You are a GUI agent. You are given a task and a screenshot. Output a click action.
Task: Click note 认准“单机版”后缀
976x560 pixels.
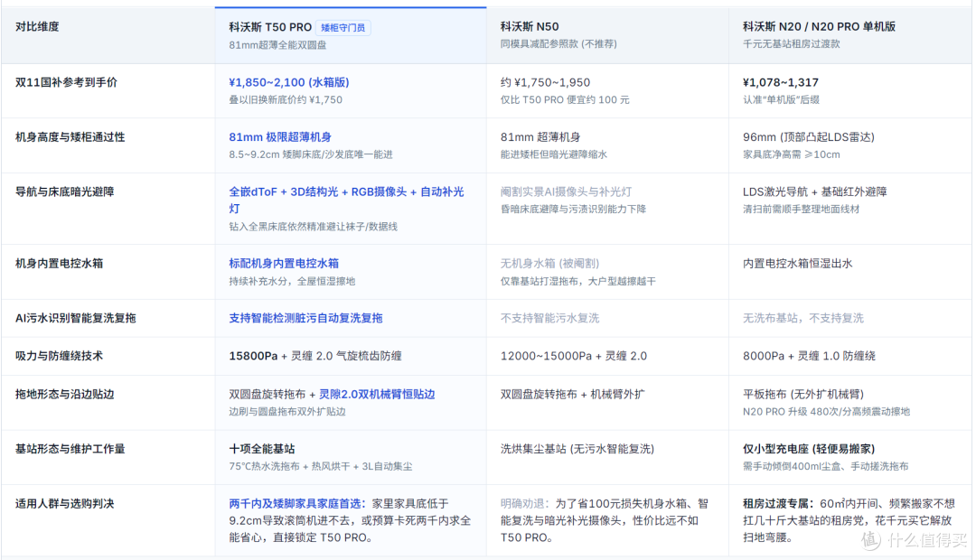pyautogui.click(x=781, y=99)
